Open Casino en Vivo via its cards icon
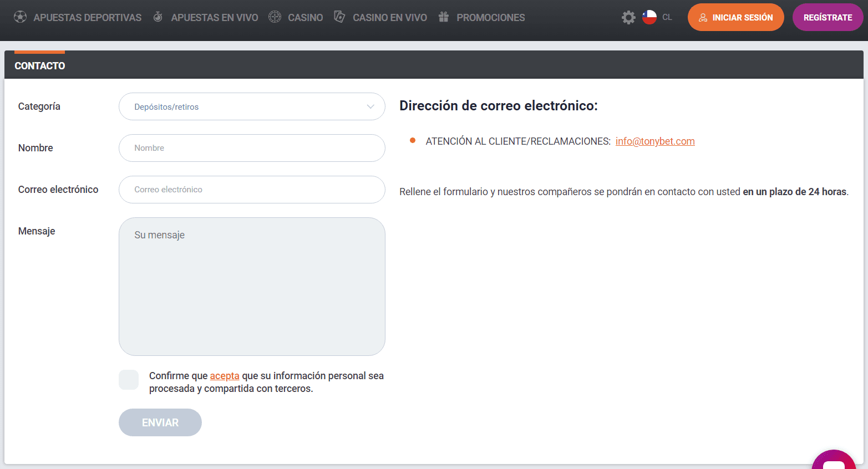This screenshot has width=868, height=469. 339,17
